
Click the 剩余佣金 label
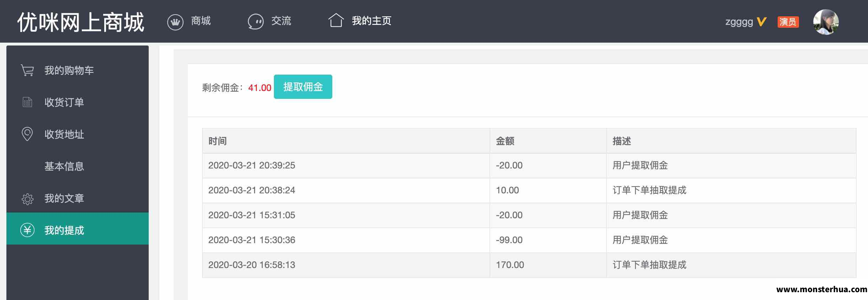222,88
